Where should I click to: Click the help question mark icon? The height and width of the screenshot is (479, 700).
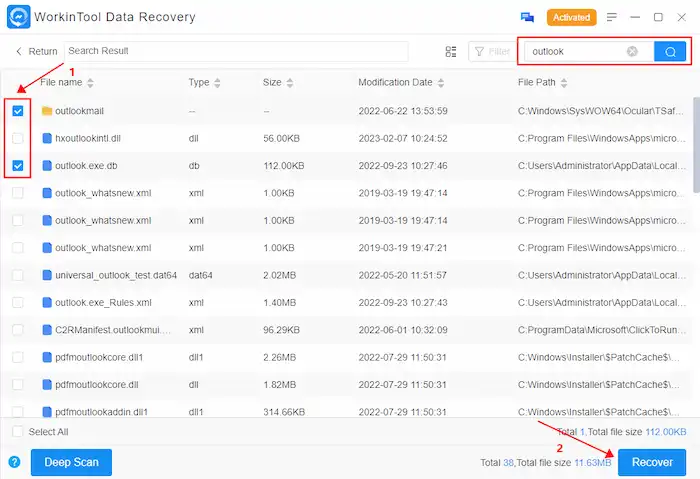(x=14, y=462)
